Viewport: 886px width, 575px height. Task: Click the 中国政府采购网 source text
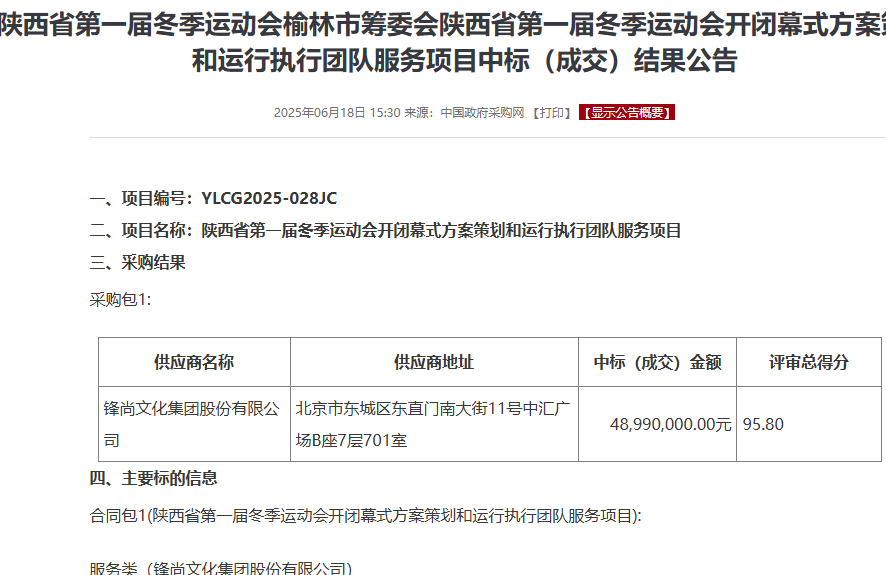[x=482, y=113]
